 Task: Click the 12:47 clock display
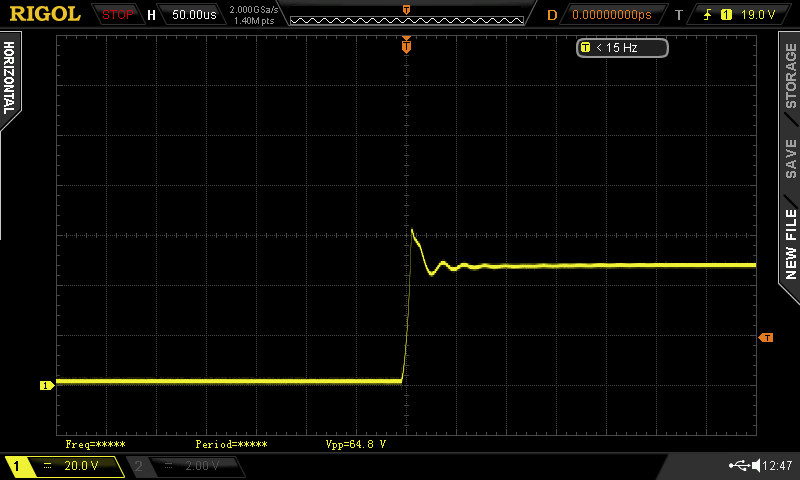coord(777,465)
